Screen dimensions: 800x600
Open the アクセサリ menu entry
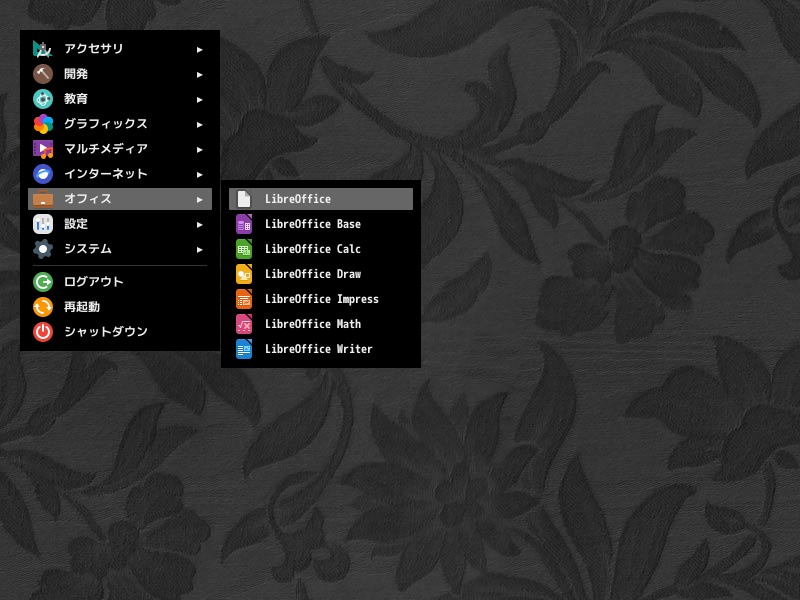(120, 49)
